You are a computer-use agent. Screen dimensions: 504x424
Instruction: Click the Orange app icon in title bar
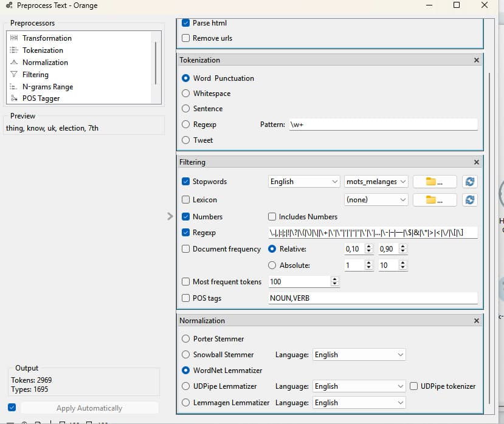pyautogui.click(x=9, y=5)
